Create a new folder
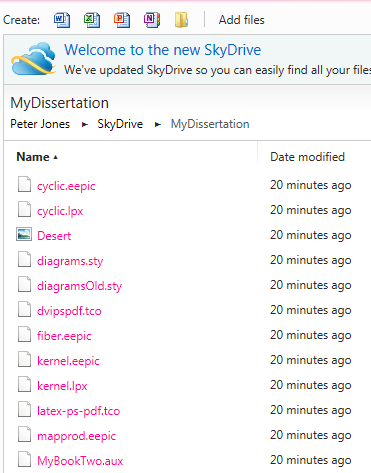The height and width of the screenshot is (473, 371). point(182,20)
